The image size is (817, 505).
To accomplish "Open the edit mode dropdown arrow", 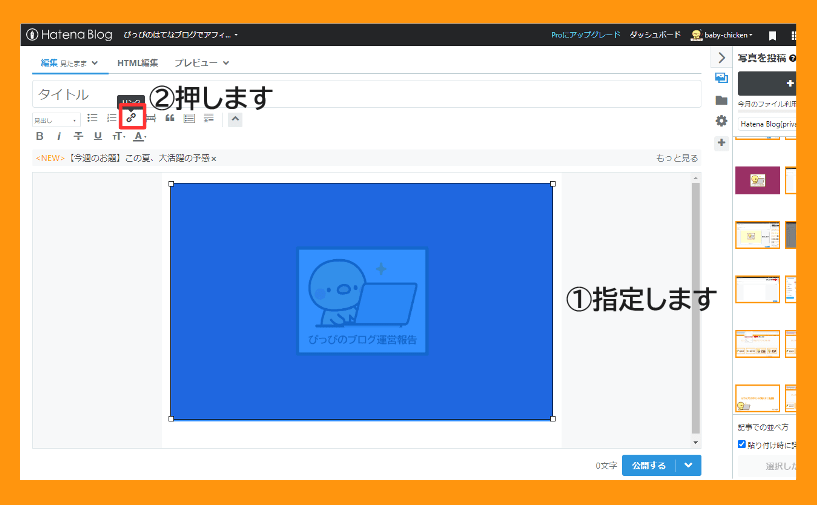I will tap(95, 63).
